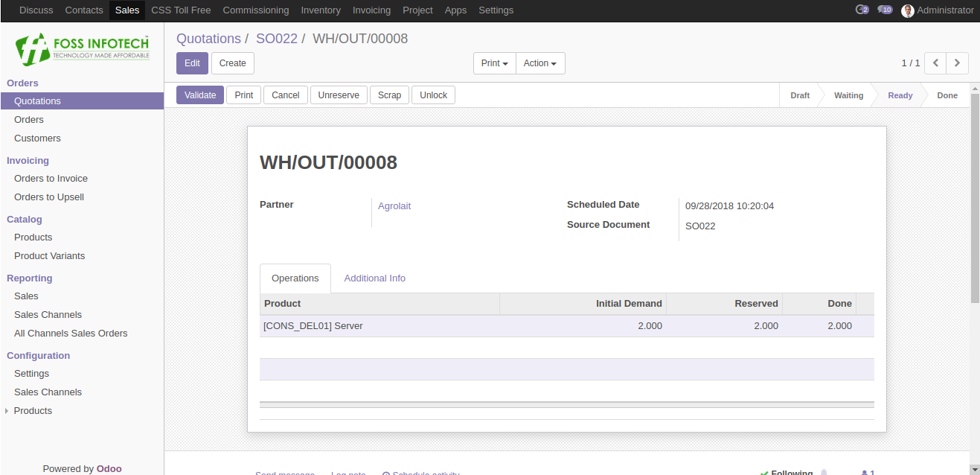
Task: Click the Waiting status stage
Action: [x=848, y=95]
